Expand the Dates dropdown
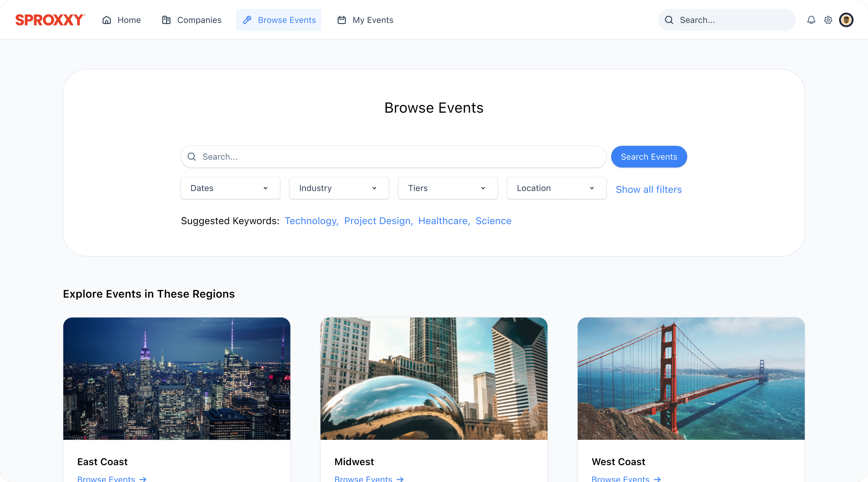This screenshot has width=868, height=482. pos(230,188)
